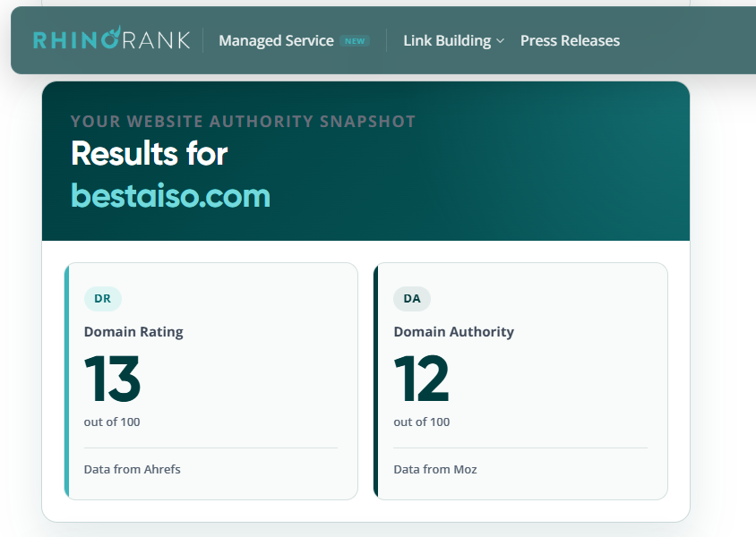The width and height of the screenshot is (756, 537).
Task: Click the Domain Rating label
Action: click(x=133, y=332)
